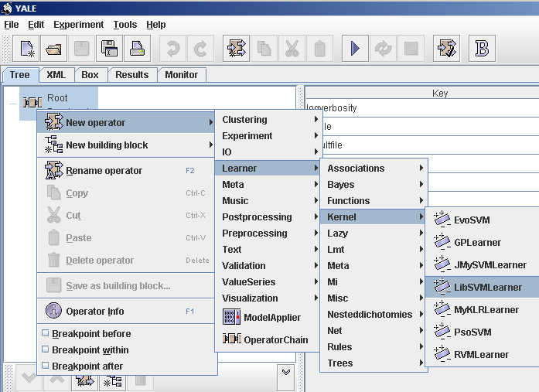
Task: Click the Print toolbar icon
Action: click(x=137, y=49)
